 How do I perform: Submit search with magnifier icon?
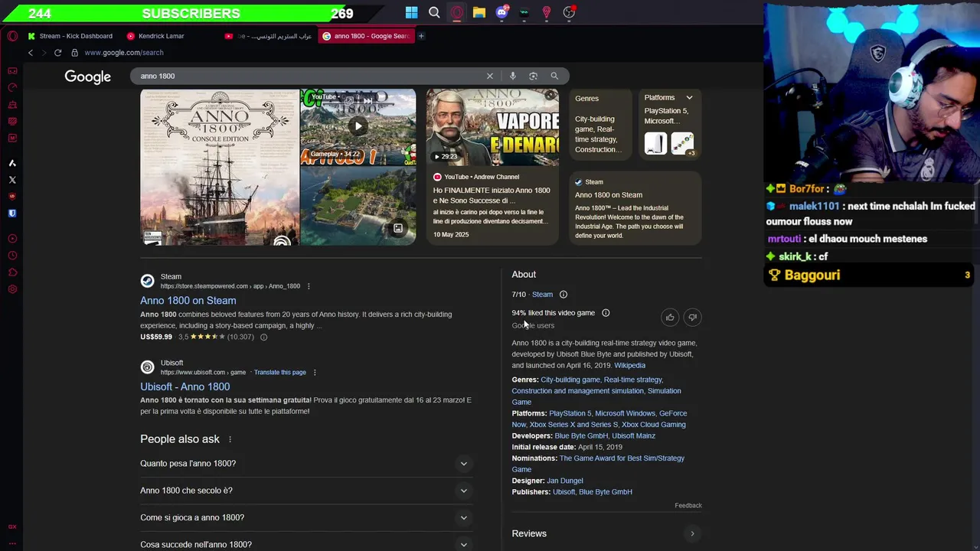coord(554,76)
